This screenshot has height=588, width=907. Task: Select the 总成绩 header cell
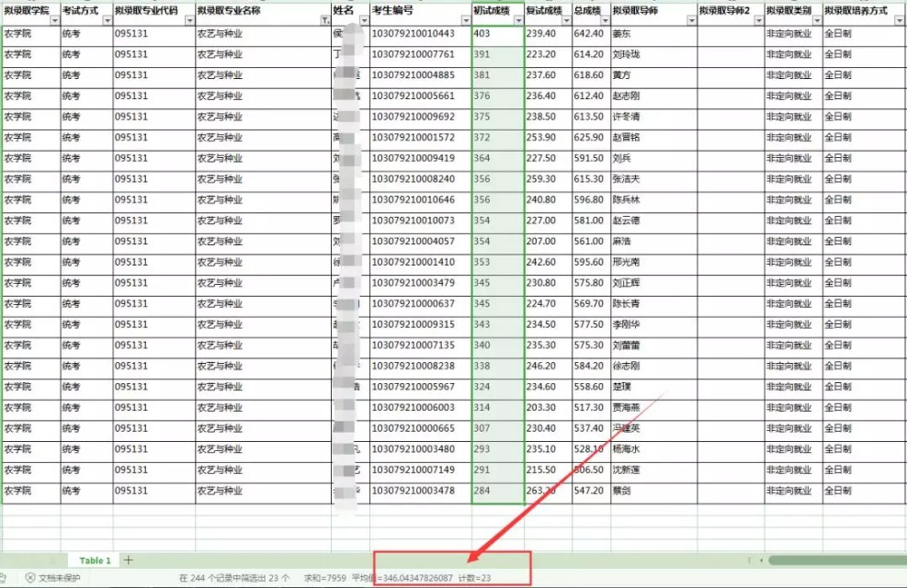591,15
